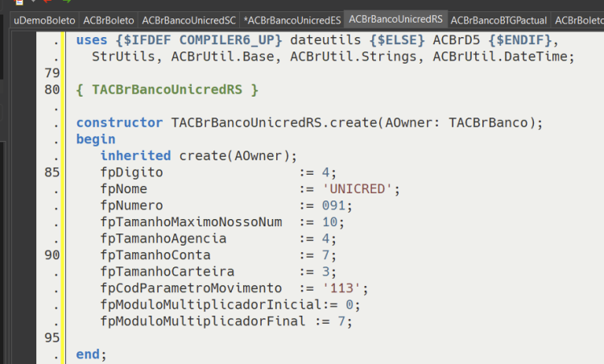Place the cursor on the TACBrBancoUnicredRS comment
Image resolution: width=604 pixels, height=364 pixels.
pyautogui.click(x=168, y=89)
